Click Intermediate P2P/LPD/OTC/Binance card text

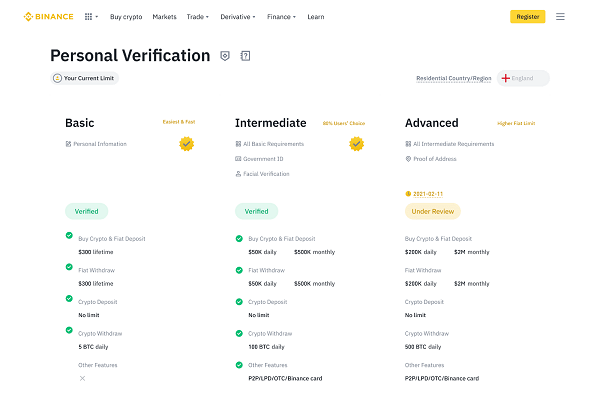click(285, 378)
